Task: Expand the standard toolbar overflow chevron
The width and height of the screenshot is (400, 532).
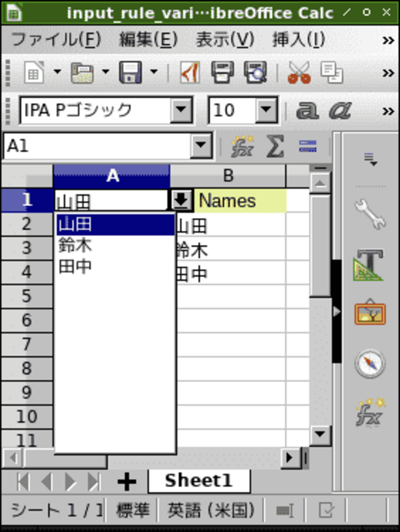Action: click(388, 73)
